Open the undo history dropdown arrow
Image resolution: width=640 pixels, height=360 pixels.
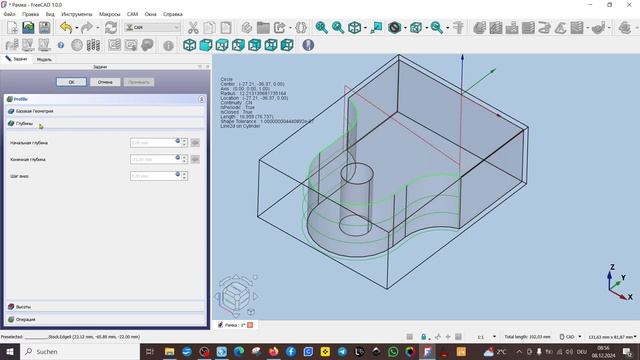click(x=77, y=28)
